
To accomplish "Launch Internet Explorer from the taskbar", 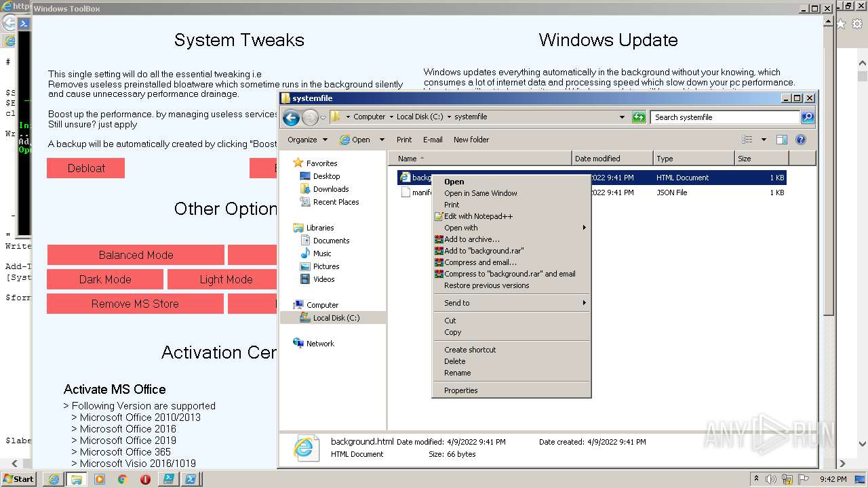I will pyautogui.click(x=54, y=479).
